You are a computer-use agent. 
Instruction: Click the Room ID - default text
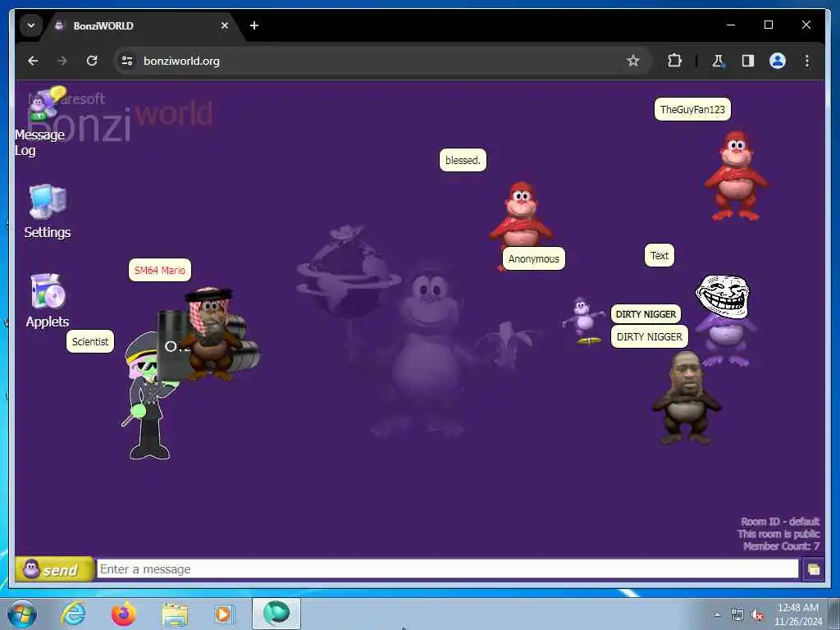click(780, 521)
